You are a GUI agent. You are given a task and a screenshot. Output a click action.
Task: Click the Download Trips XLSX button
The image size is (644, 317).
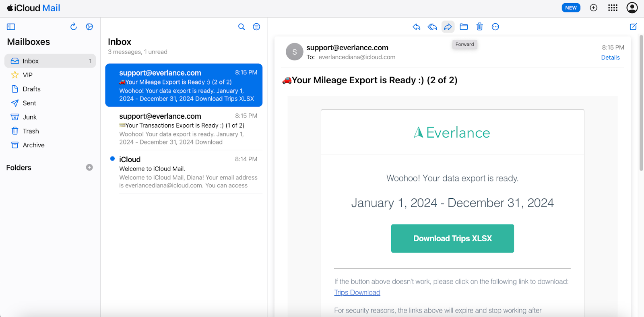pyautogui.click(x=452, y=239)
